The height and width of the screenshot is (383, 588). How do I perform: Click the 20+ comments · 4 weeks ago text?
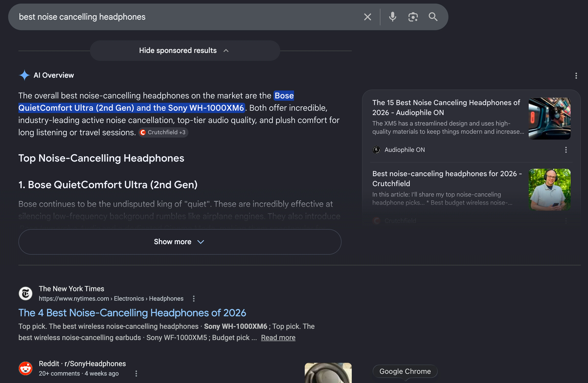(79, 373)
